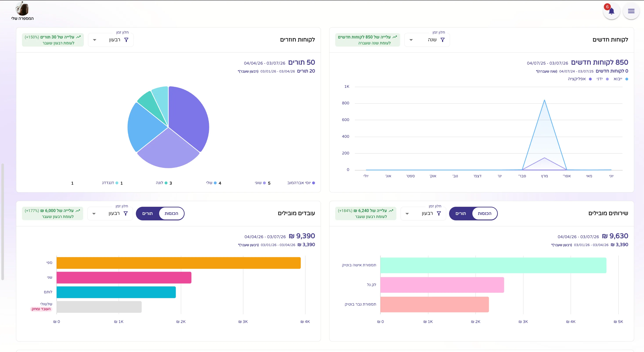Click filter icon in עובדים מובילים time window
The height and width of the screenshot is (352, 644).
(126, 213)
